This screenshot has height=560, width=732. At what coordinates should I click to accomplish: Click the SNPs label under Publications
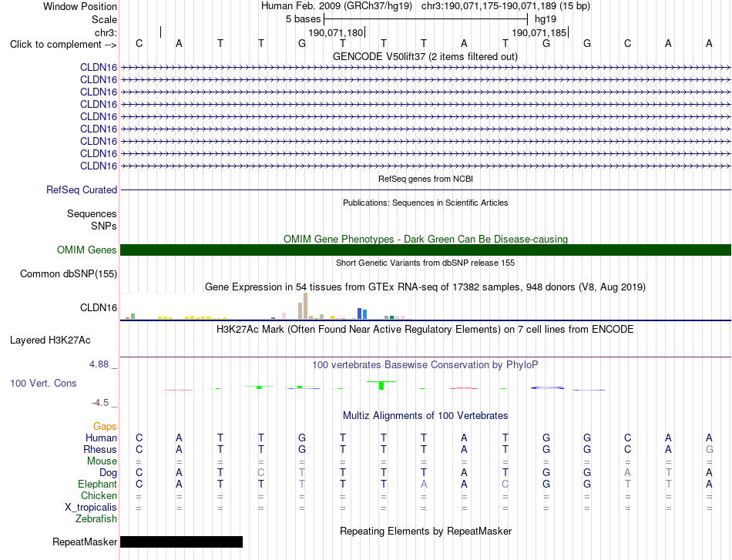click(x=104, y=226)
